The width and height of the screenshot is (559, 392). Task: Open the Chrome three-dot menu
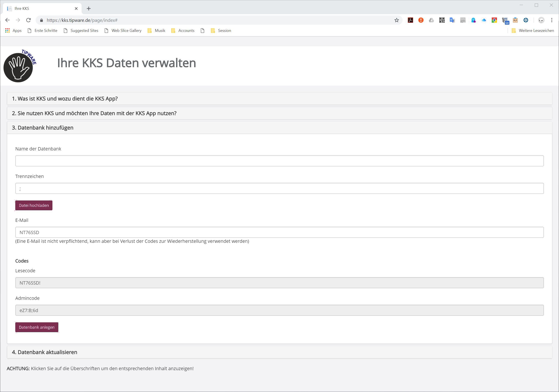tap(551, 20)
